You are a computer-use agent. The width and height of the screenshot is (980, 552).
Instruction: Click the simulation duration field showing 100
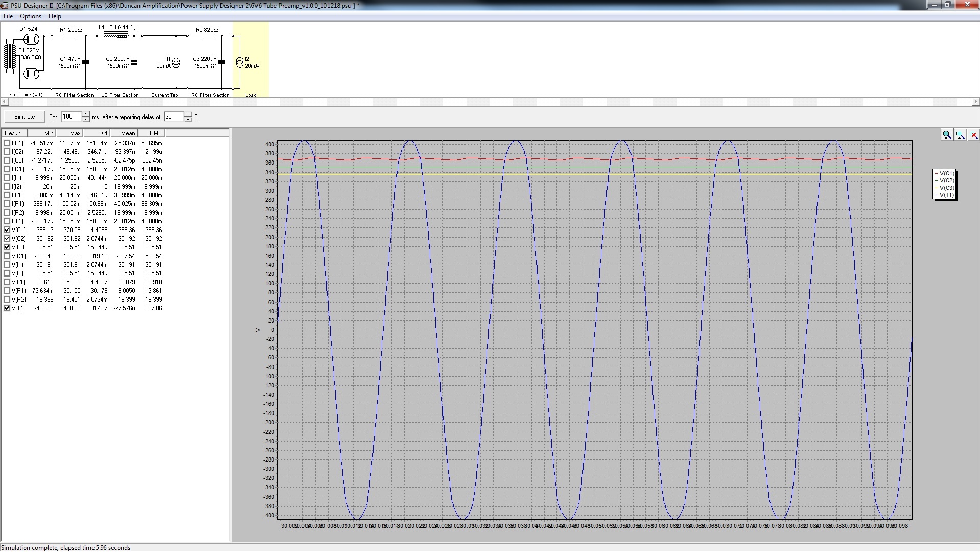pos(72,117)
